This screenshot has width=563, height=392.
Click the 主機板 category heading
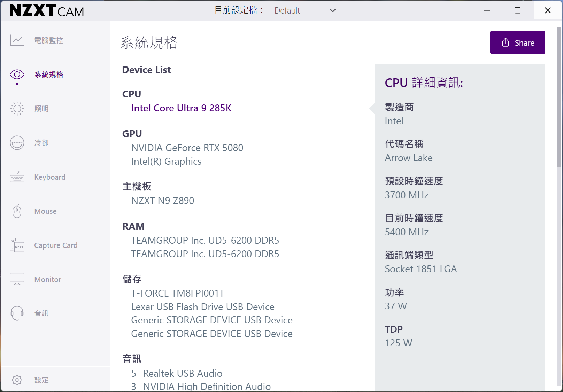[137, 187]
